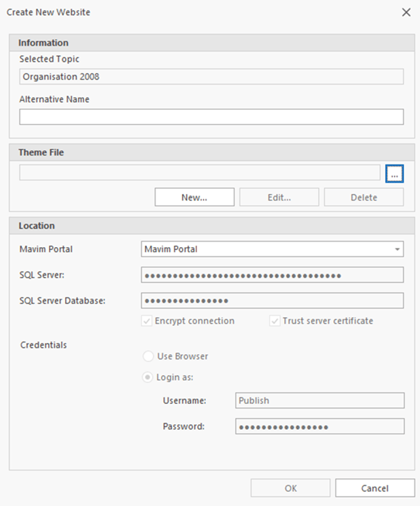The width and height of the screenshot is (420, 506).
Task: Select the Login as radio option
Action: pos(148,377)
